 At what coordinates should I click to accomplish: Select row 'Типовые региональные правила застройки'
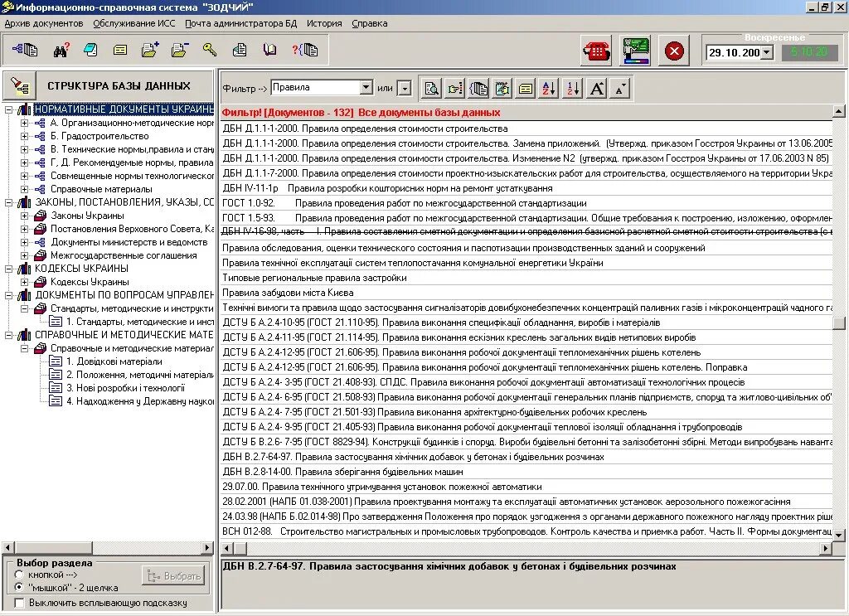[526, 278]
